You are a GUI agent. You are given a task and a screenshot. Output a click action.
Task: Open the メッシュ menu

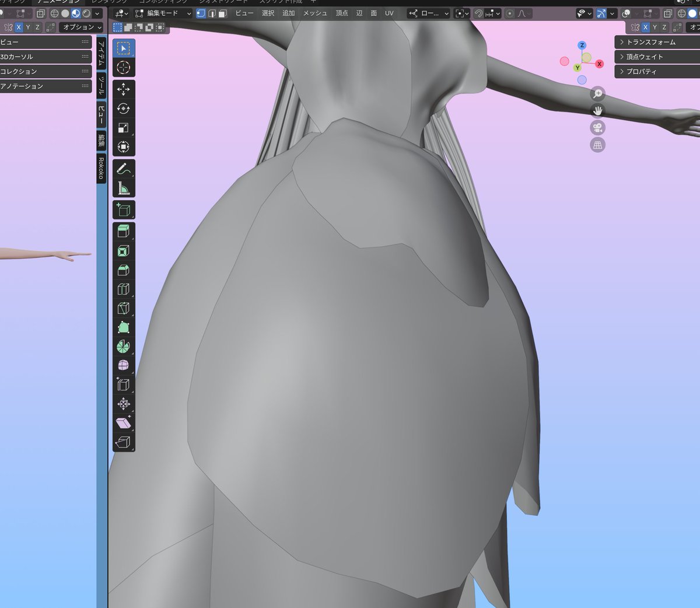pos(315,13)
